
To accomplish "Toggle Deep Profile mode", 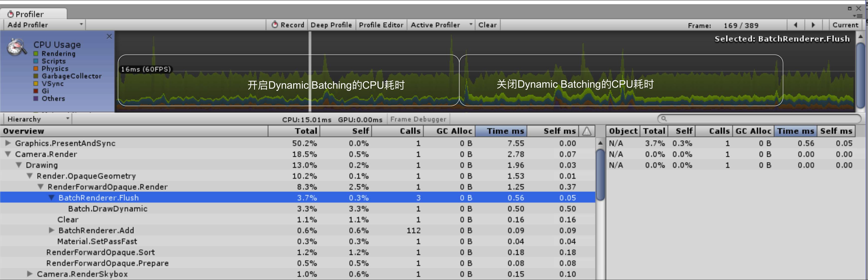I will [x=331, y=25].
